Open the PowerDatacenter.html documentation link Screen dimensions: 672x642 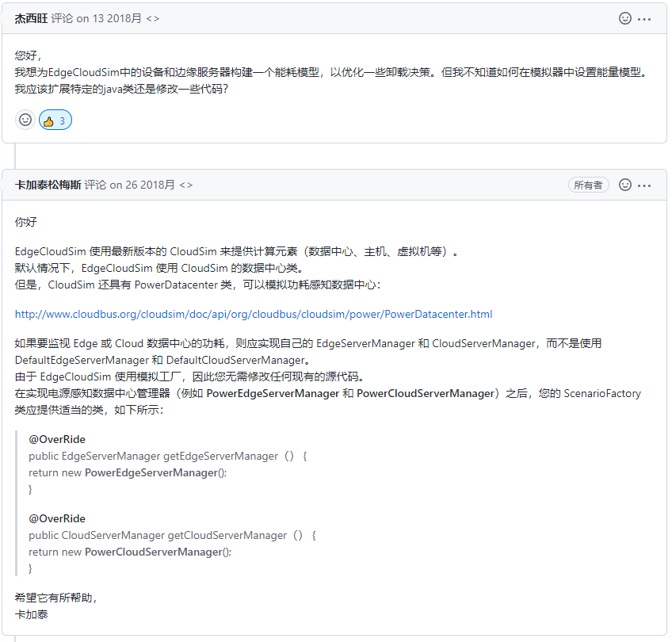(254, 314)
